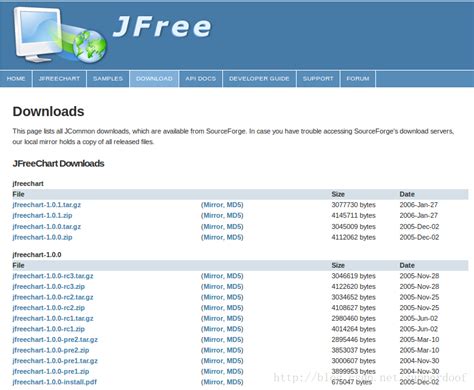Click the size value 3046619 bytes
The height and width of the screenshot is (390, 474).
[354, 276]
